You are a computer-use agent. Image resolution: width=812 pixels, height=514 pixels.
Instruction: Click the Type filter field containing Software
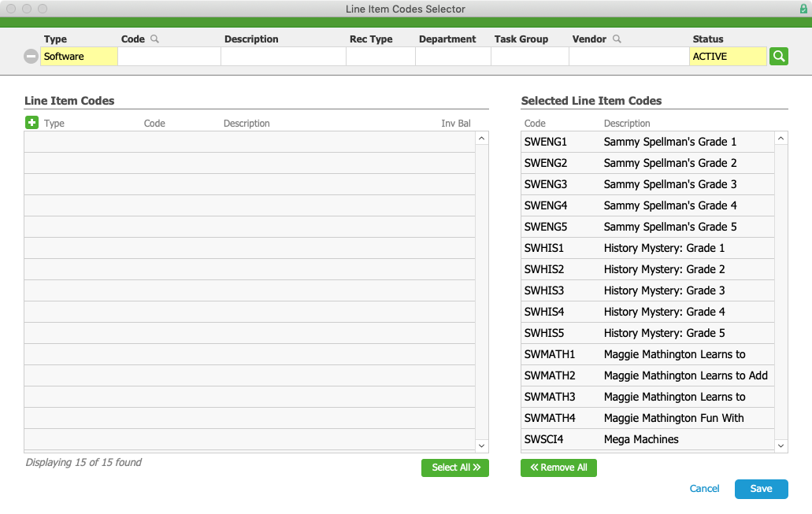click(79, 57)
